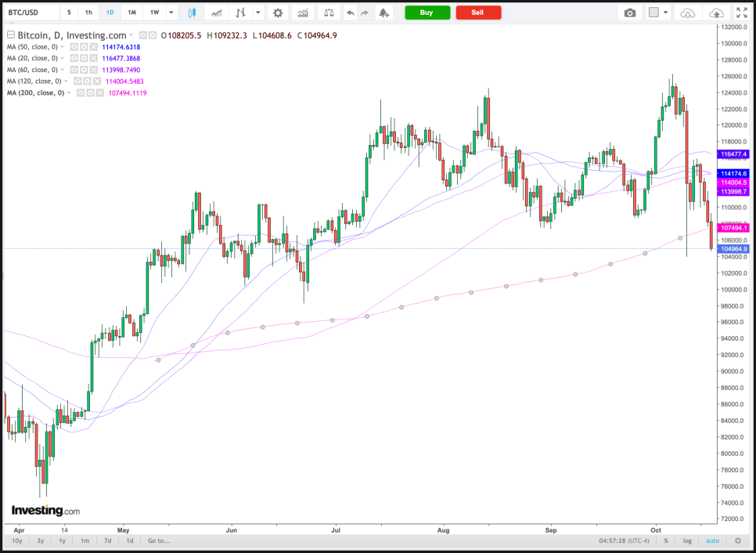Enter fullscreen chart mode
This screenshot has width=756, height=553.
(x=740, y=13)
